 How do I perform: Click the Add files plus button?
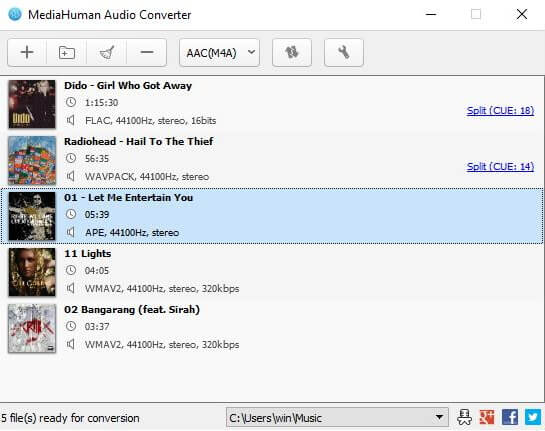coord(27,52)
